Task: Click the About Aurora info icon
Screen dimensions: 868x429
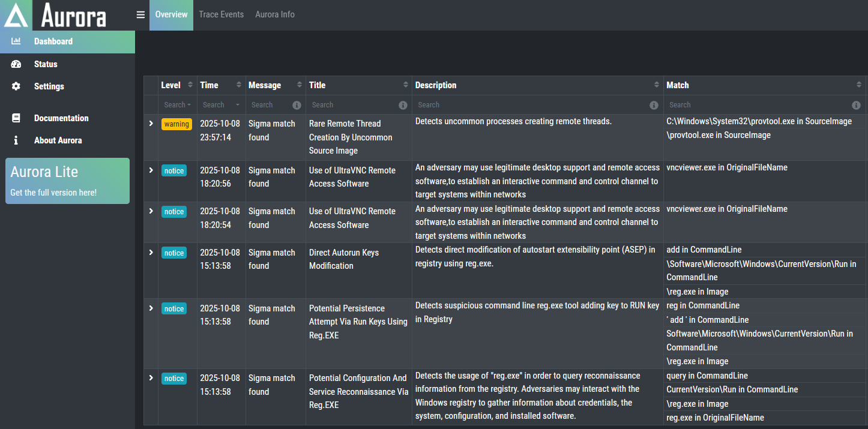Action: click(x=16, y=140)
